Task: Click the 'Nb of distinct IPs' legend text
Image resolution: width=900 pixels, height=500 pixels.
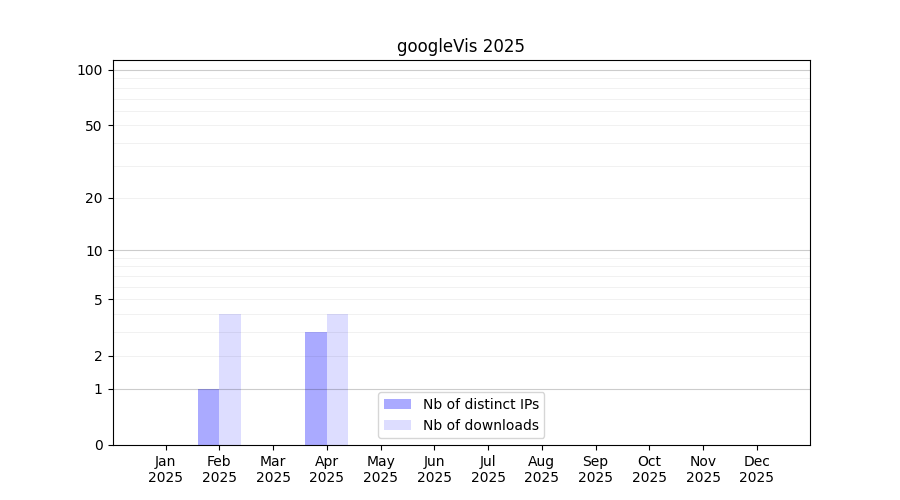Action: (x=481, y=404)
